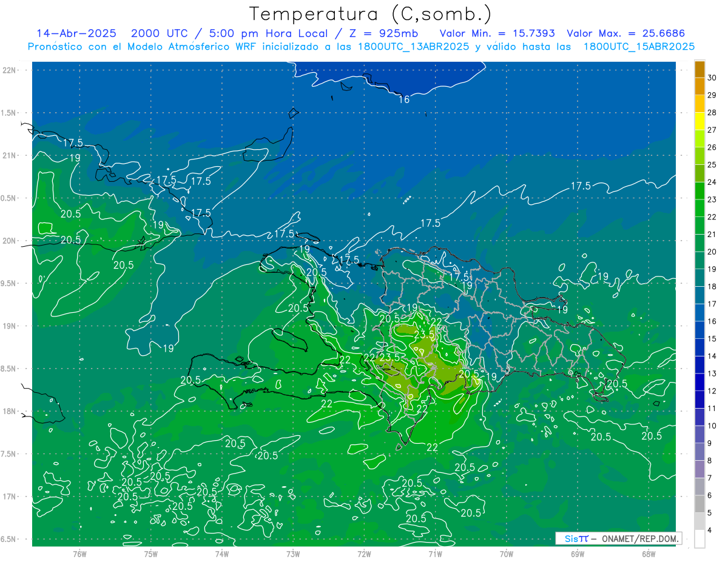
Task: Pick the purple swatch between 8 and 9
Action: [x=700, y=452]
